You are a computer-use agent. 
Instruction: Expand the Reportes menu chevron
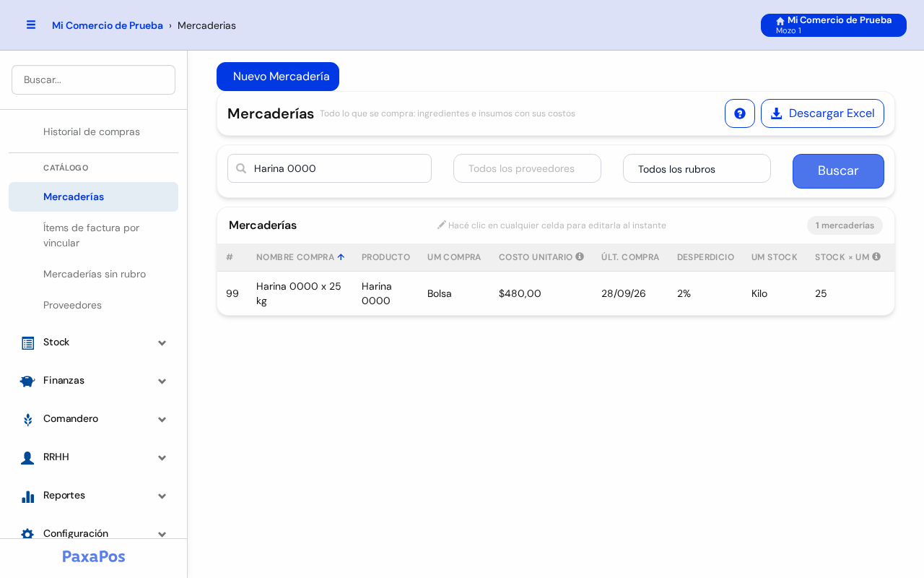162,496
